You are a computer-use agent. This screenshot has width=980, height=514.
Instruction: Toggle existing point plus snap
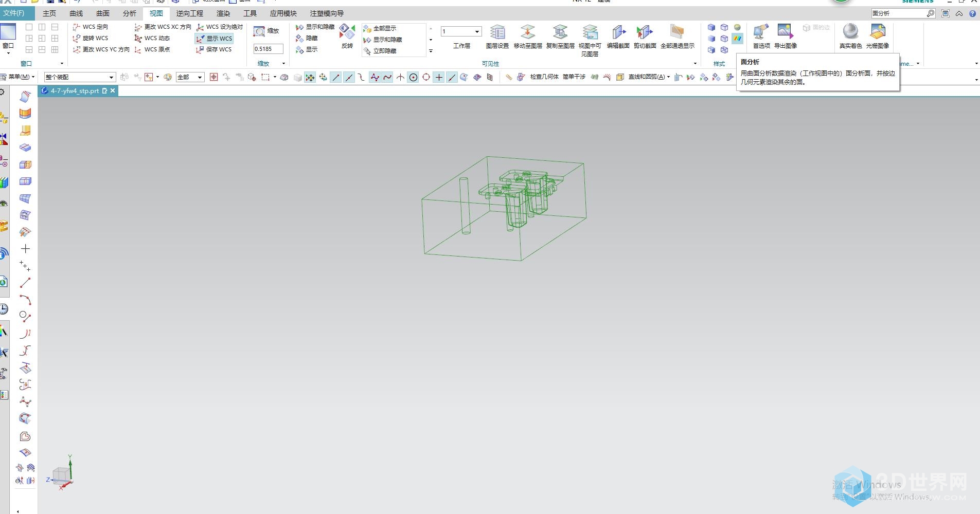pyautogui.click(x=439, y=77)
